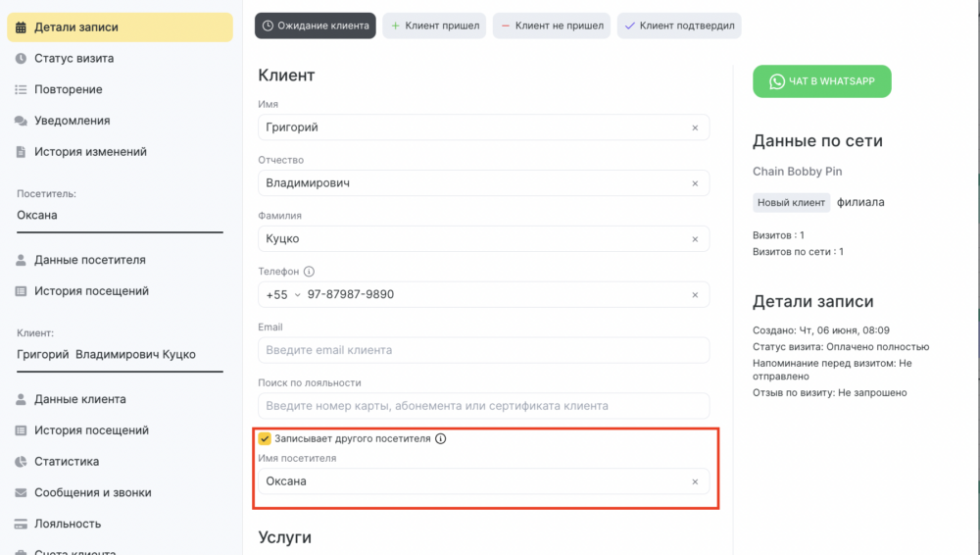Click Статус визита: Оплачено полностью text
Viewport: 980px width, 555px height.
pyautogui.click(x=841, y=347)
